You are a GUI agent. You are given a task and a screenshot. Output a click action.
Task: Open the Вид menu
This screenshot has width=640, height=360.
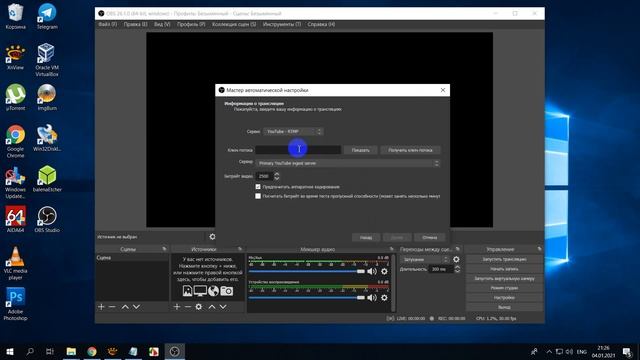(162, 24)
